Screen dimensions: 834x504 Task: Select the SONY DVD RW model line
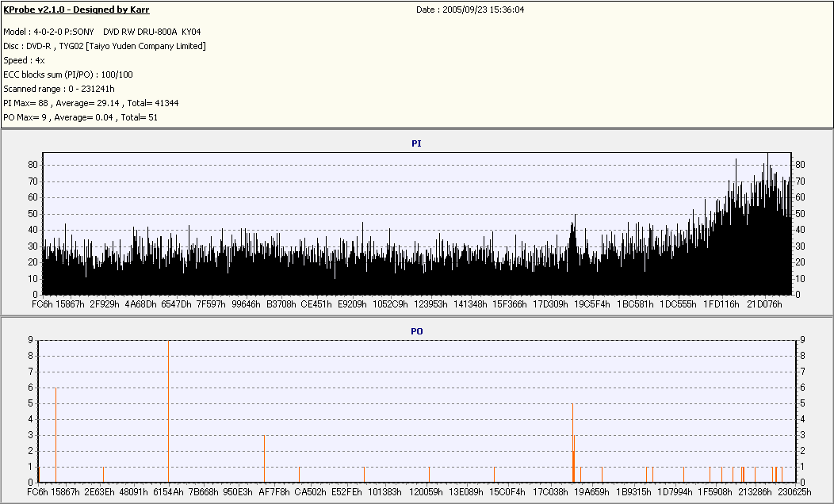tap(101, 32)
